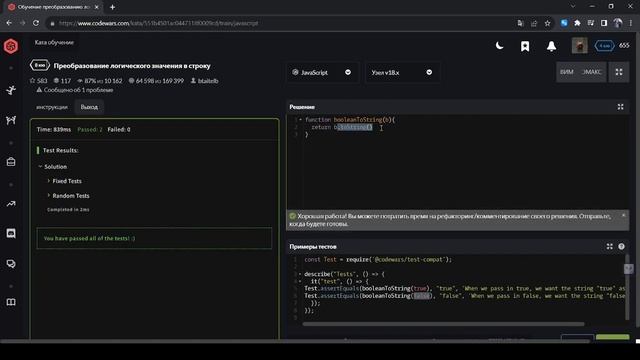This screenshot has height=360, width=640.
Task: Expand the Решение editor panel
Action: 620,107
